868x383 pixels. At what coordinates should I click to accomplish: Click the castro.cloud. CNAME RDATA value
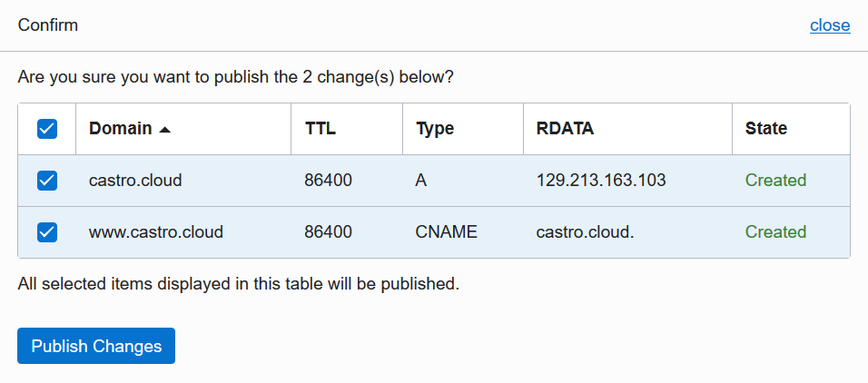(585, 232)
